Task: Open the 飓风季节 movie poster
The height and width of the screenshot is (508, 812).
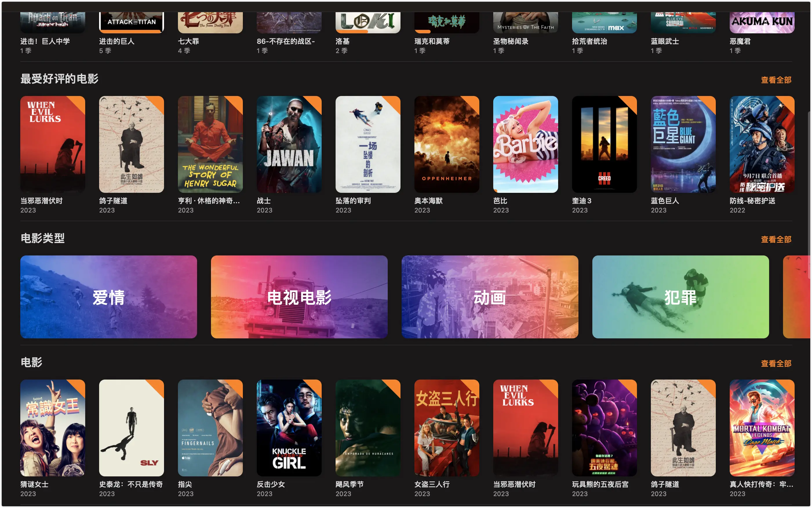Action: (368, 428)
